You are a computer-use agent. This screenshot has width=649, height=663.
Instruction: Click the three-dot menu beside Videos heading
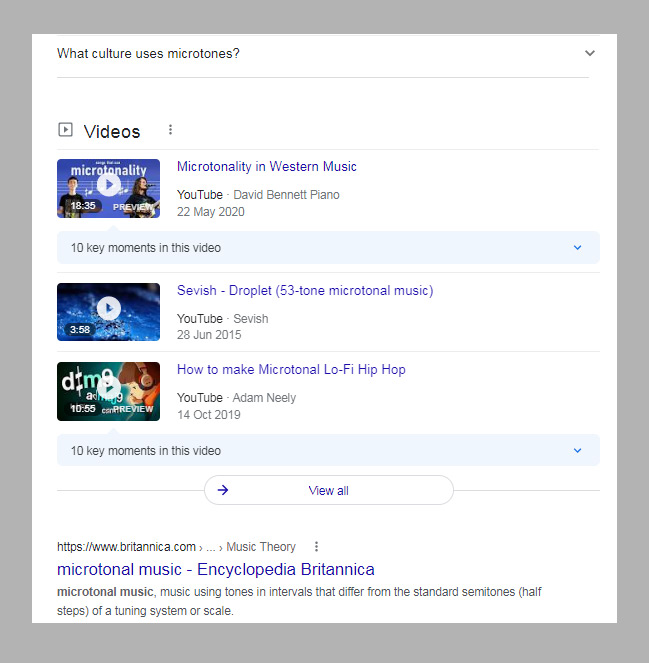click(x=170, y=130)
